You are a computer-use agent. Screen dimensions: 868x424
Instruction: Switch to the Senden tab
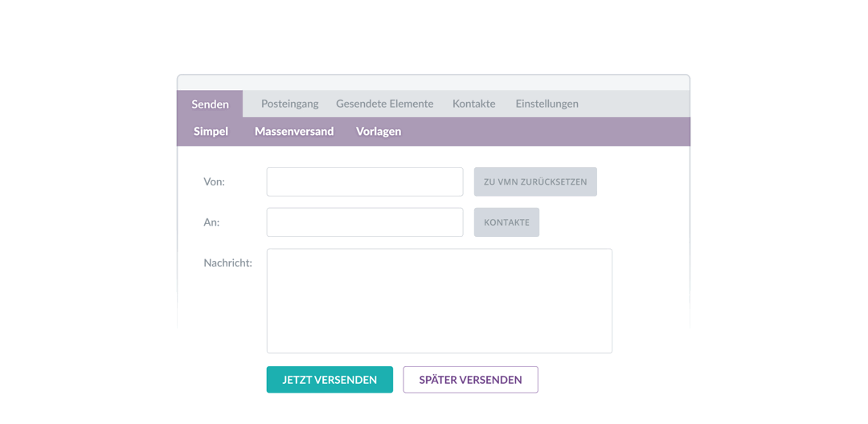[x=210, y=104]
